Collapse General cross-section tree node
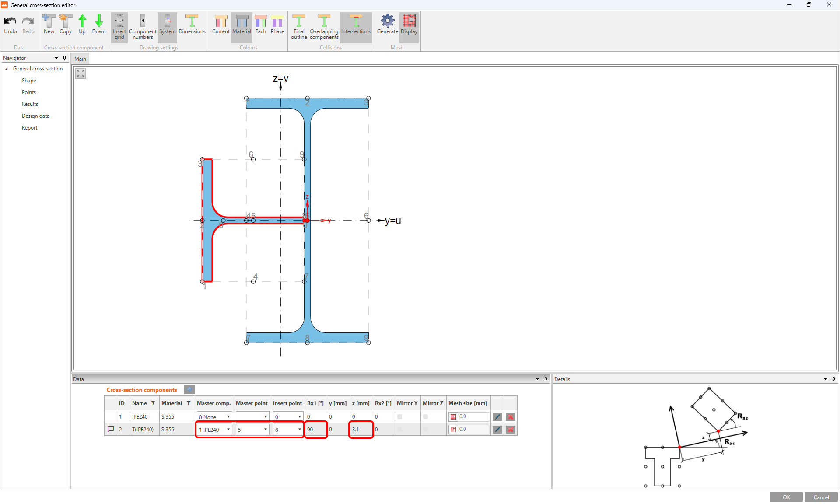Screen dimensions: 840x504 7,69
